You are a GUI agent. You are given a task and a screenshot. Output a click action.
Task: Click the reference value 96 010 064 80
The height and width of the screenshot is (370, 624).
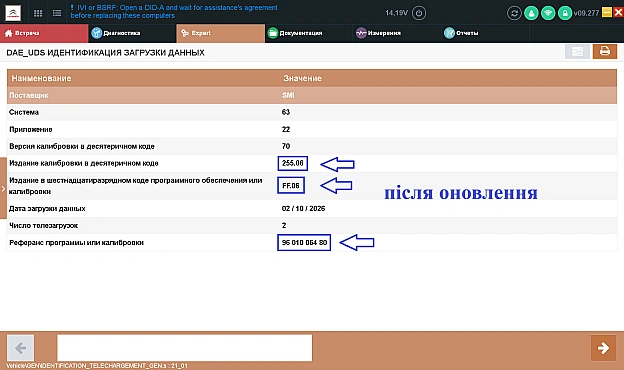tap(304, 243)
